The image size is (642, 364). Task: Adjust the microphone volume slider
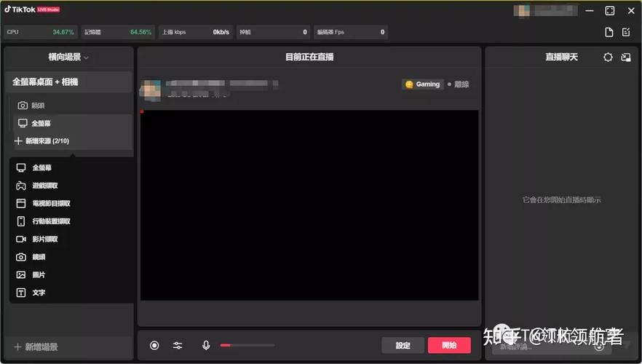247,346
